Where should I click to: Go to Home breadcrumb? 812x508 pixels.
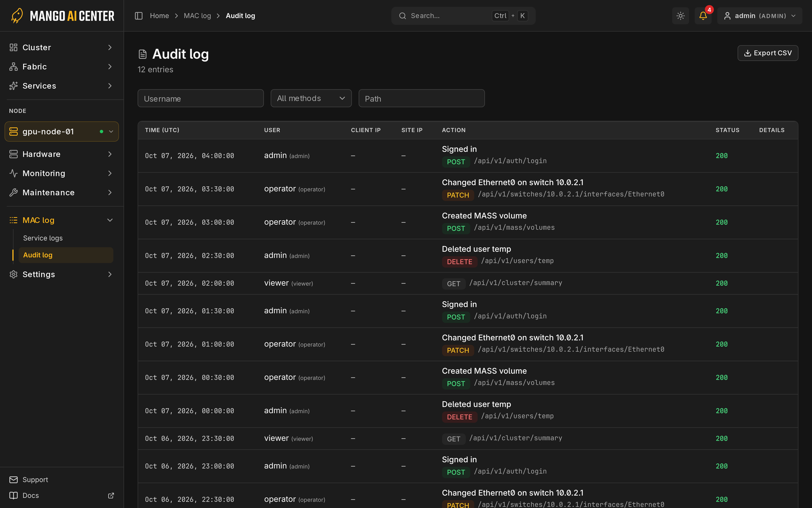(159, 16)
